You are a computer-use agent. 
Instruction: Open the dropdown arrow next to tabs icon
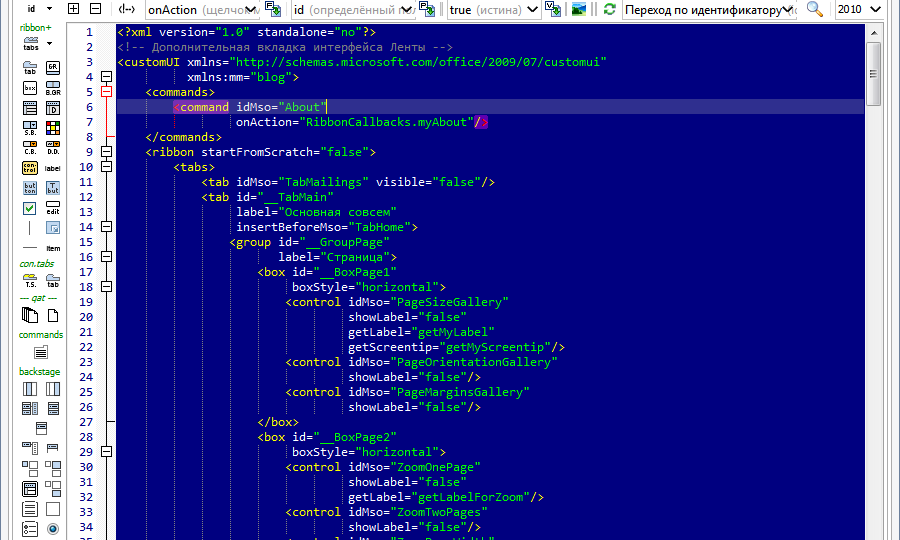click(x=49, y=44)
